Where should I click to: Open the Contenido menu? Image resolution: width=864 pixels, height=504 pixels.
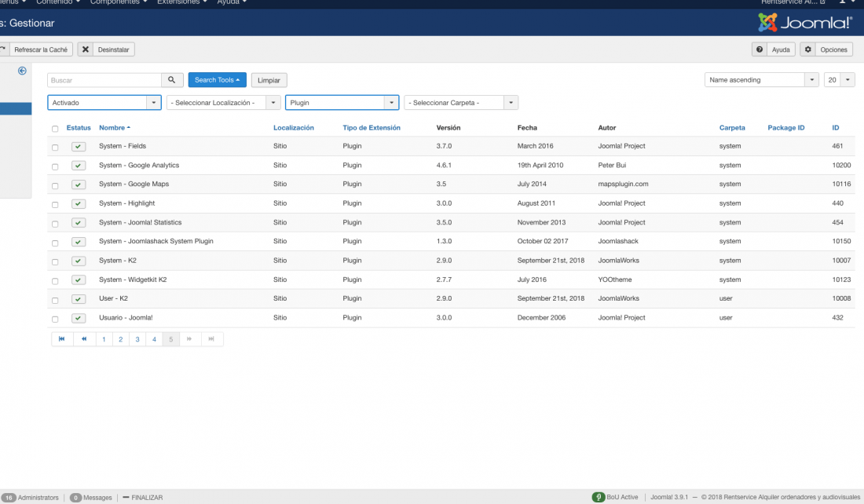coord(58,2)
